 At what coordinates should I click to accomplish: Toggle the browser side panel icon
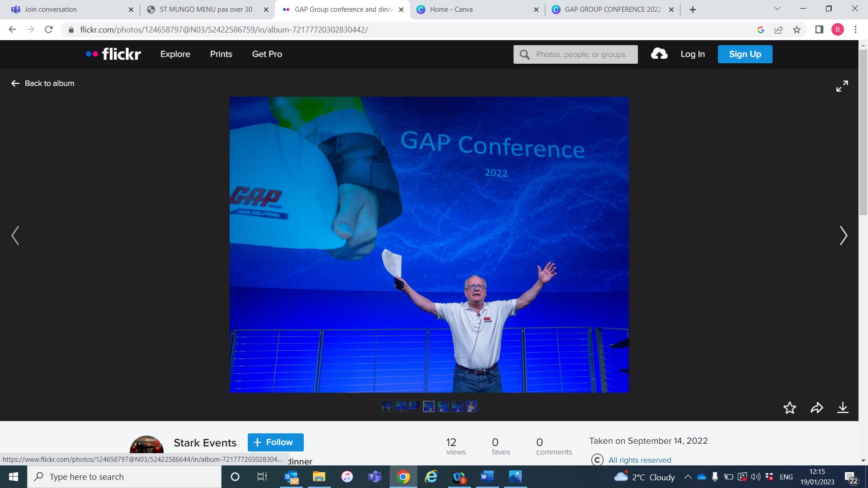[819, 30]
